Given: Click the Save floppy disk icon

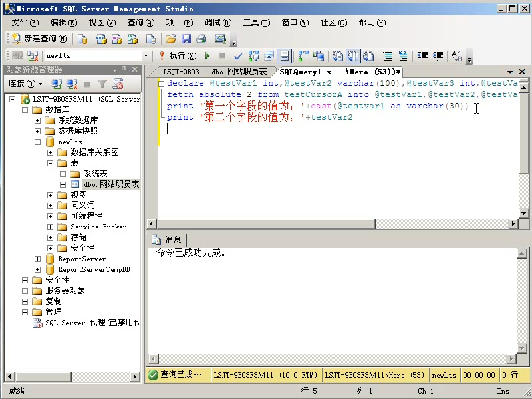Looking at the screenshot, I should (186, 39).
